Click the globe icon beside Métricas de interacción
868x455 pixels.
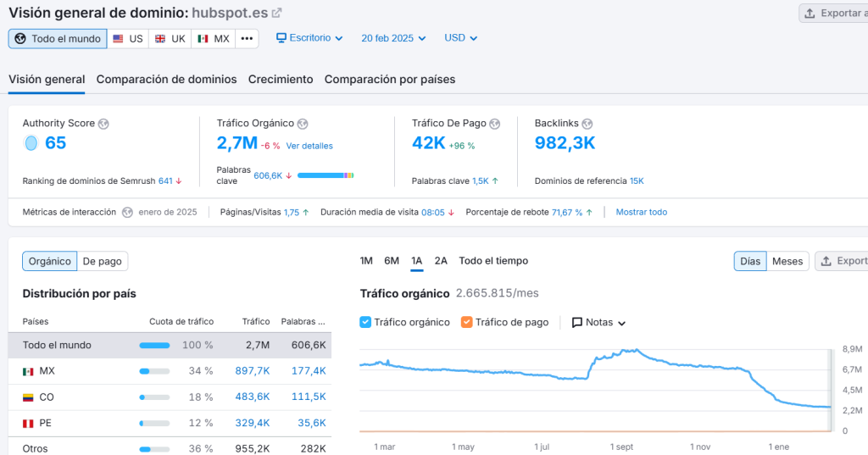(x=127, y=212)
